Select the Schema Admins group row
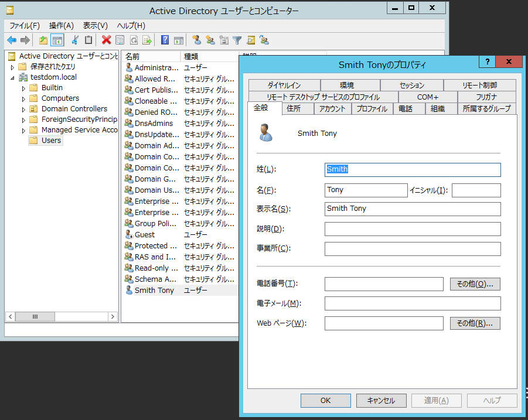 point(179,279)
